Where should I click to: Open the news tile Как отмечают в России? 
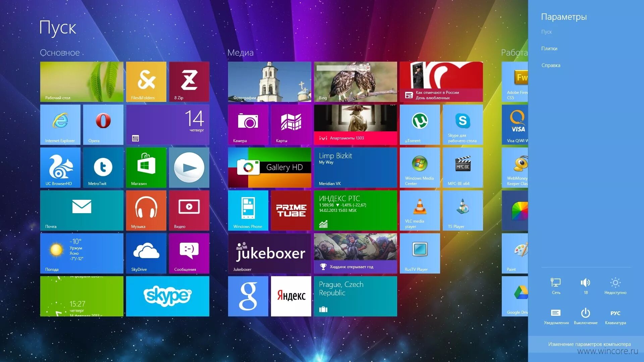441,82
